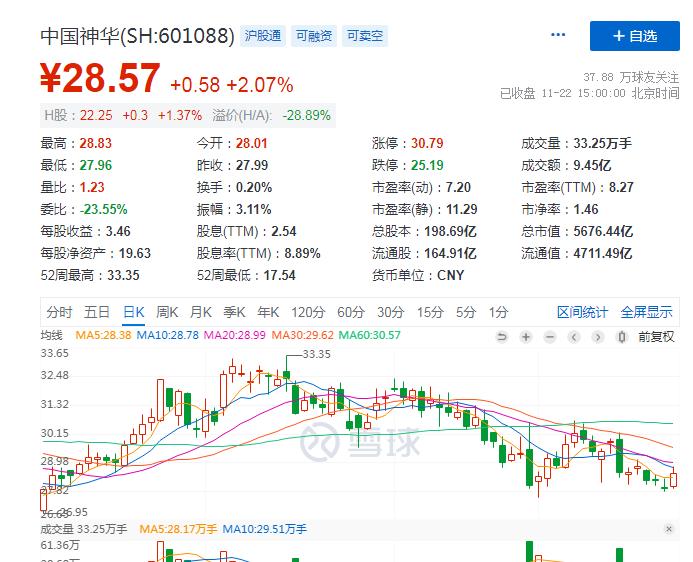The height and width of the screenshot is (562, 693).
Task: Click the 可卖空 tag
Action: pos(365,36)
